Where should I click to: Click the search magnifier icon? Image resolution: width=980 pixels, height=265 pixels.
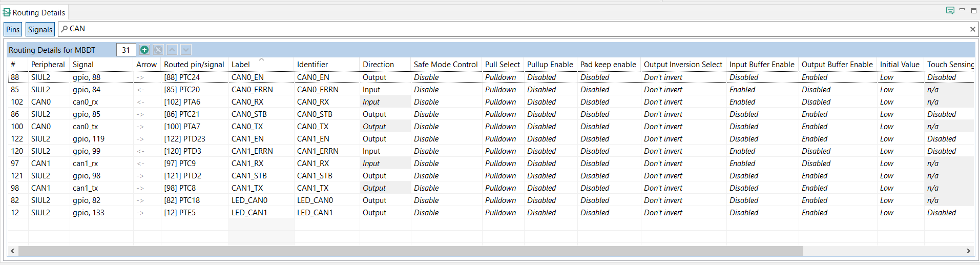click(x=64, y=29)
